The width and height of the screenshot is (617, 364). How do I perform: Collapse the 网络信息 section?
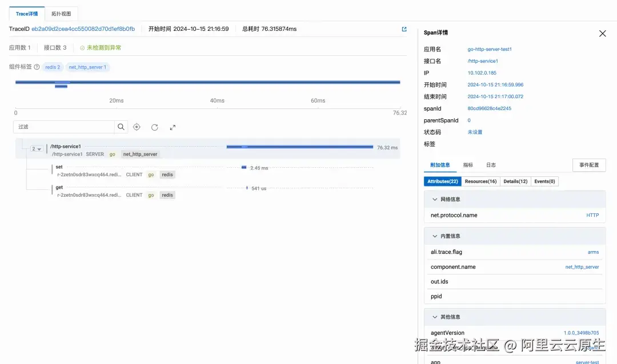[x=435, y=199]
